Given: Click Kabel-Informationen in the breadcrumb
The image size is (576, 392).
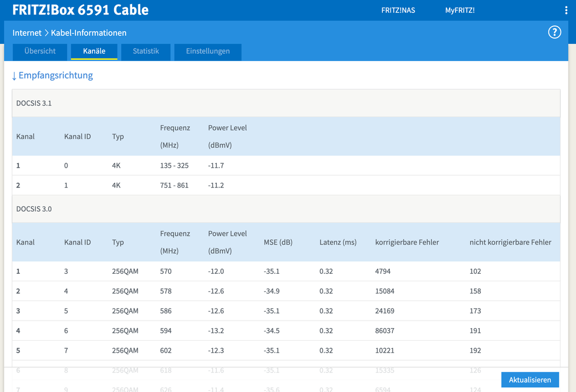Looking at the screenshot, I should pyautogui.click(x=89, y=33).
